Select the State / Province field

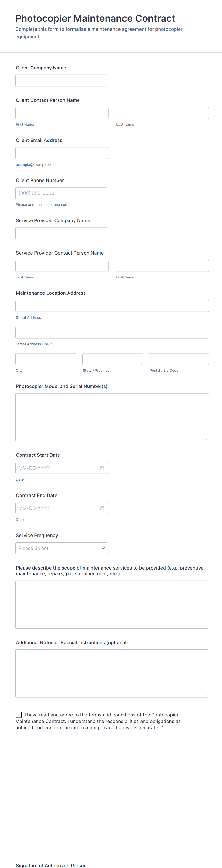coord(112,359)
